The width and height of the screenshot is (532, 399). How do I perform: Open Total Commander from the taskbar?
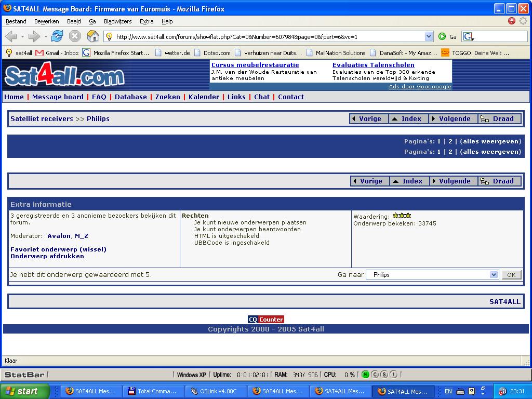(x=152, y=391)
